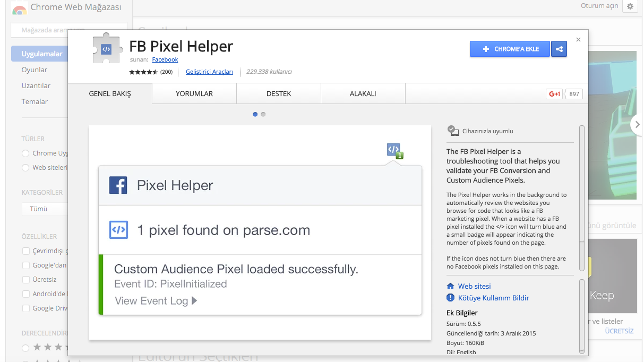Toggle the Google Drive checkbox

25,308
